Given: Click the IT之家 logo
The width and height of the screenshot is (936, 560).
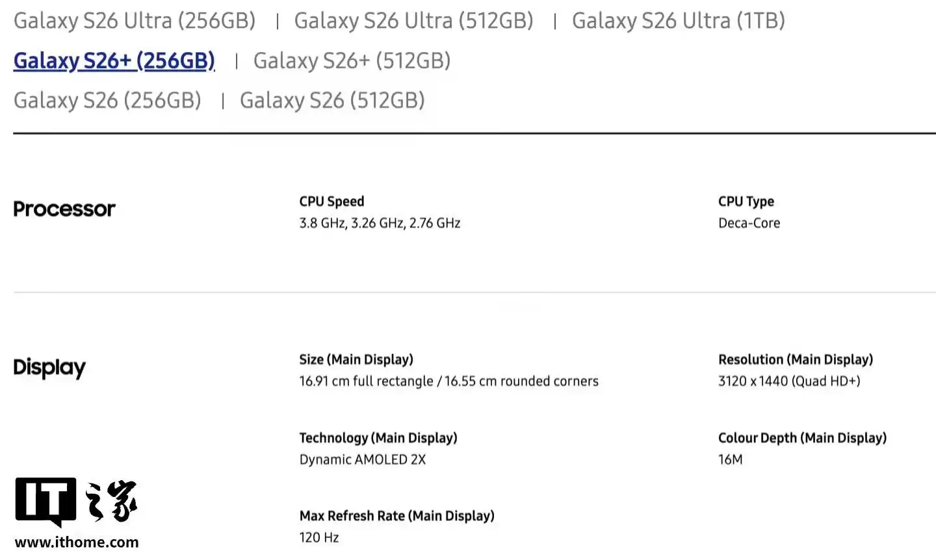Looking at the screenshot, I should click(75, 503).
